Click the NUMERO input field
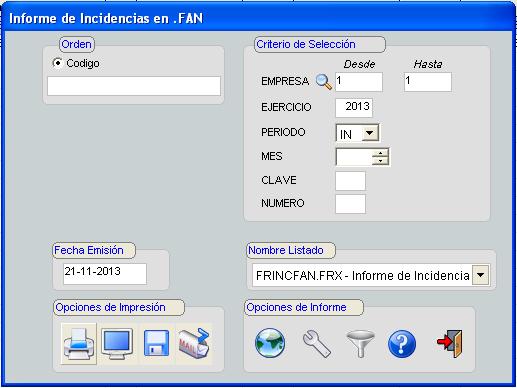517x388 pixels. tap(350, 204)
